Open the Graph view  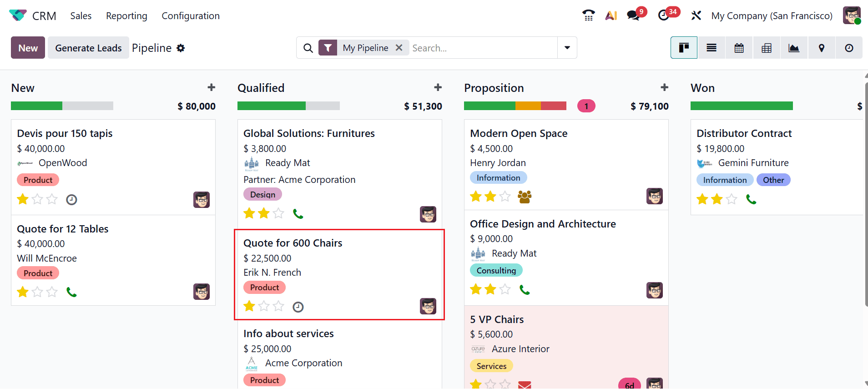click(794, 47)
